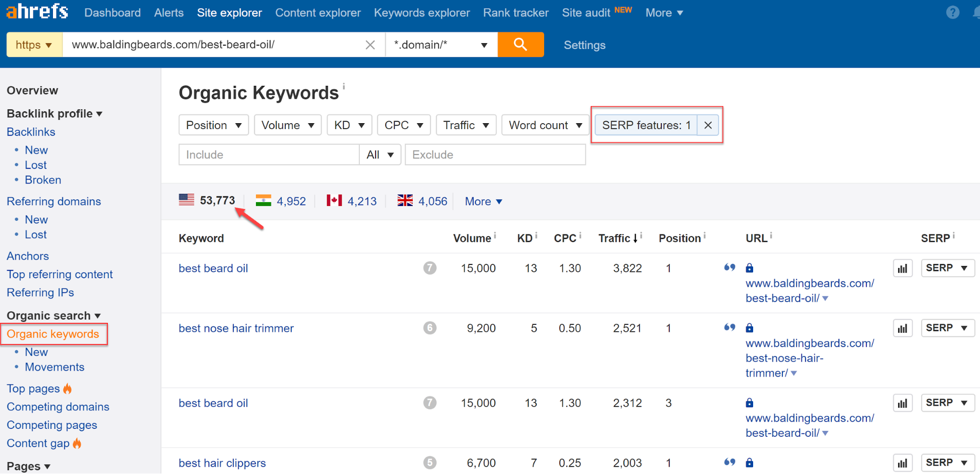Open the KD filter dropdown
The width and height of the screenshot is (980, 474).
(x=350, y=125)
